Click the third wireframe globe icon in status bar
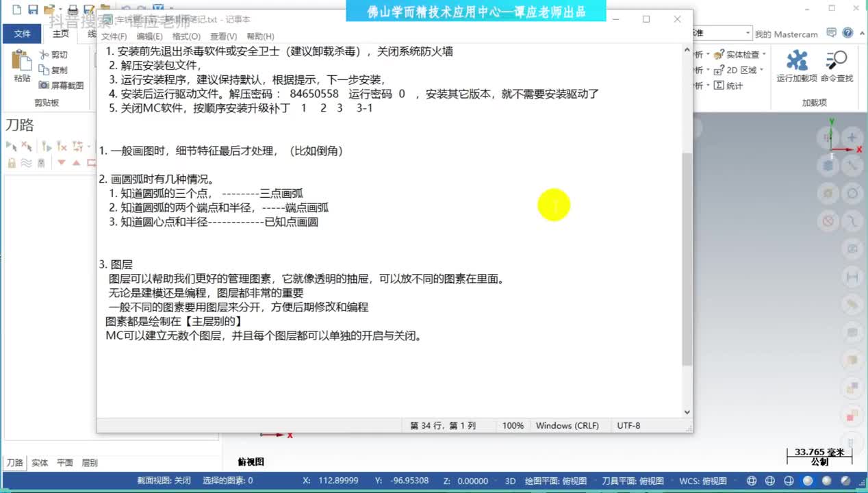Image resolution: width=868 pixels, height=493 pixels. pos(789,481)
